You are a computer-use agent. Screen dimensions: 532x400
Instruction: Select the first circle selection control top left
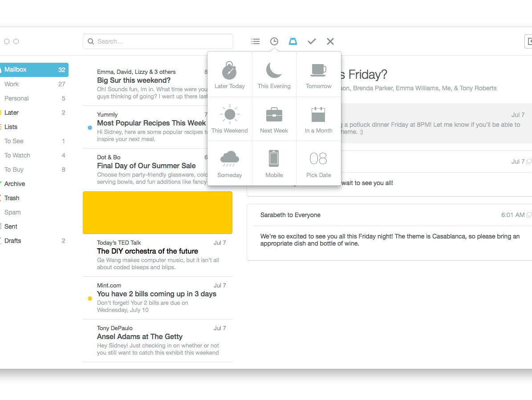click(7, 41)
